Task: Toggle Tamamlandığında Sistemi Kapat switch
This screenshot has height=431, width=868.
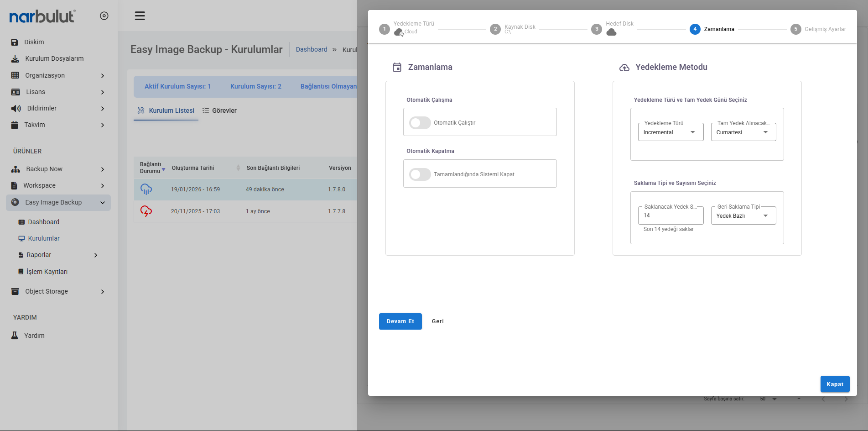Action: point(420,174)
